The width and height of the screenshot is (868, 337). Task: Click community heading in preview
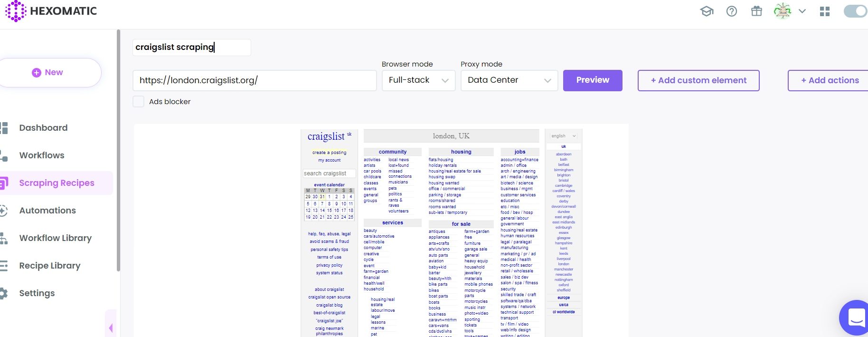pyautogui.click(x=393, y=152)
